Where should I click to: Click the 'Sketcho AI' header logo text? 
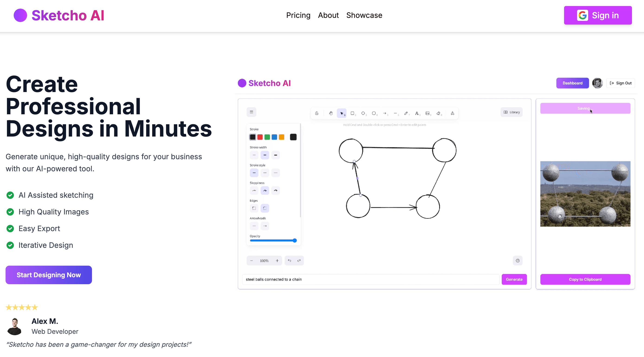click(x=68, y=15)
